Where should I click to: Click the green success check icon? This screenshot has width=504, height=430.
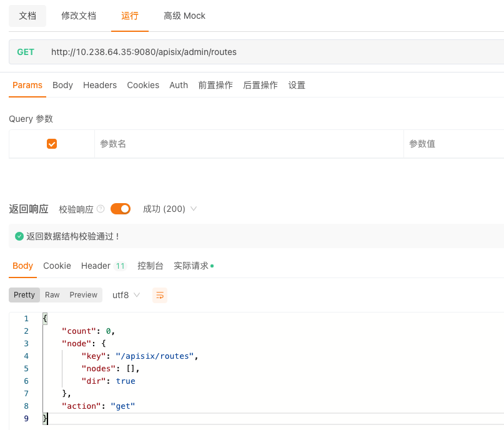pyautogui.click(x=19, y=236)
